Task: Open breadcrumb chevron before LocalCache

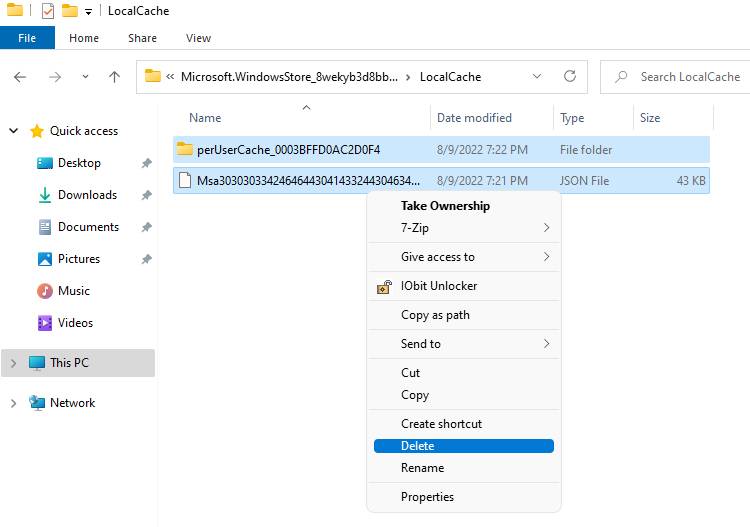Action: 408,77
